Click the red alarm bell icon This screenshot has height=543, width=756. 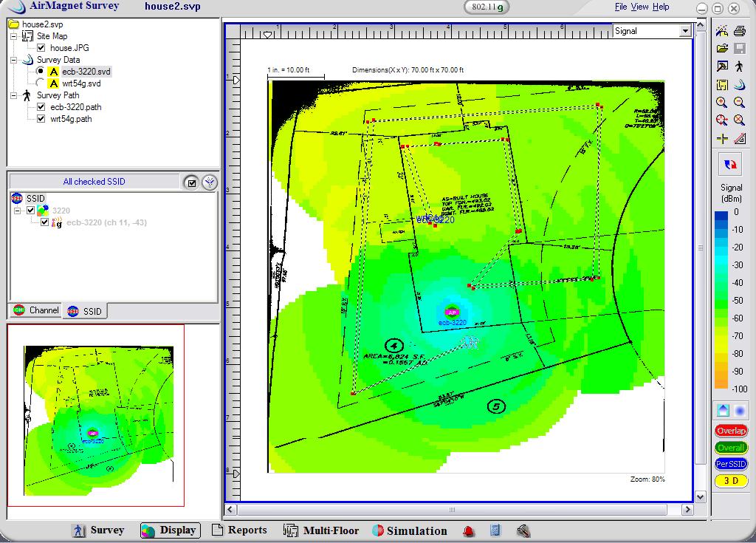pos(469,531)
